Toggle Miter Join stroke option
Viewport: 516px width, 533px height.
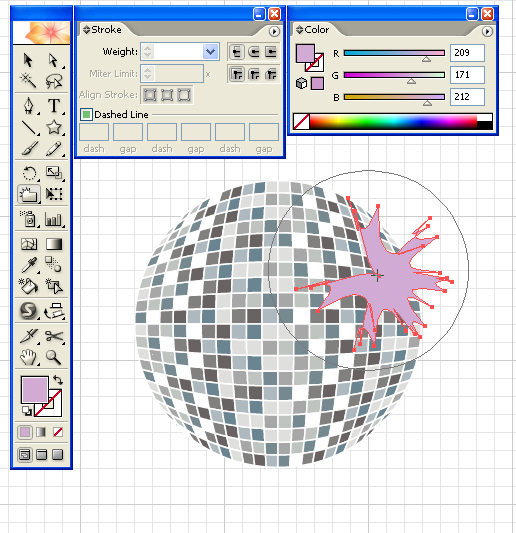coord(237,74)
